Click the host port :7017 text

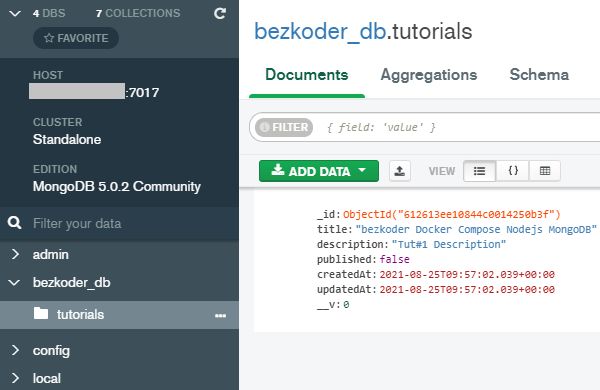coord(142,93)
